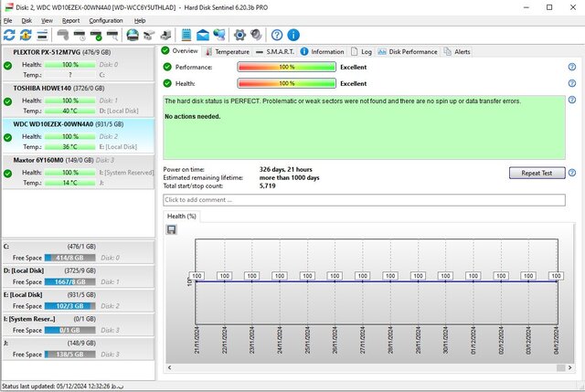Open the Configuration menu

[106, 19]
